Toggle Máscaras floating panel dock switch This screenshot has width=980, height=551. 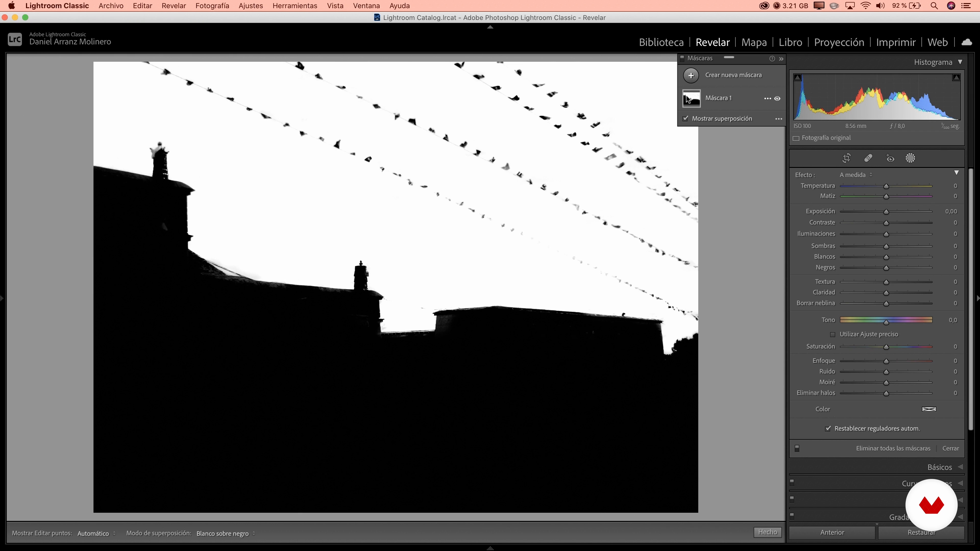(x=682, y=59)
